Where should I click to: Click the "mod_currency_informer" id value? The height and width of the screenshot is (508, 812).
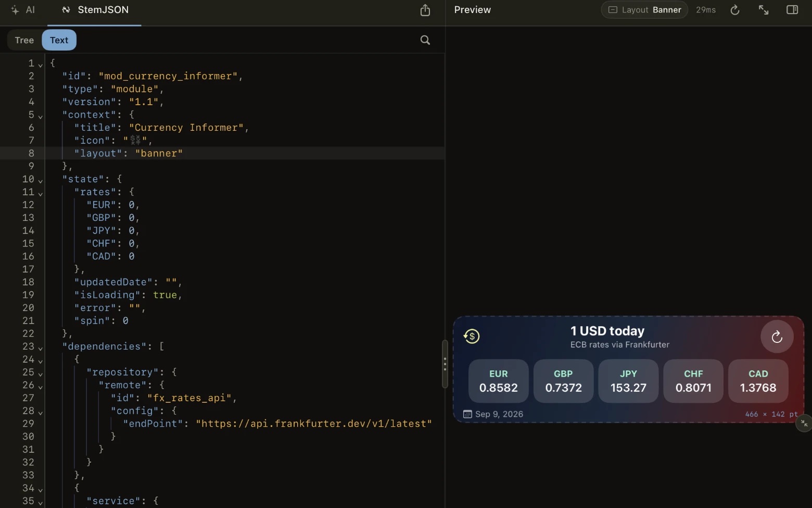(168, 76)
